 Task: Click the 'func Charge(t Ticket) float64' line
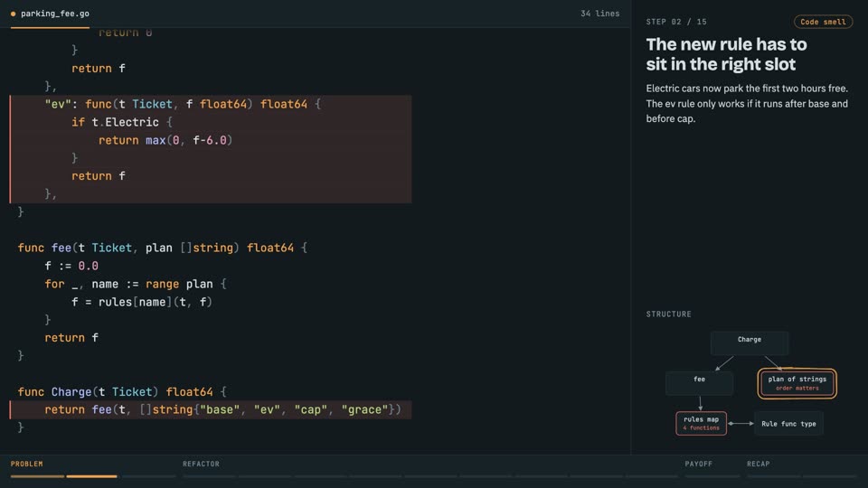tap(122, 391)
